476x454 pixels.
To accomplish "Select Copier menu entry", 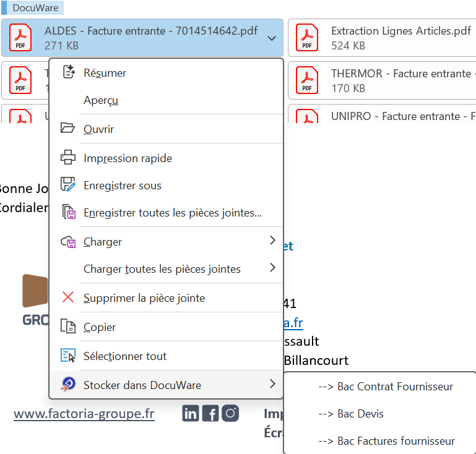I will pyautogui.click(x=167, y=327).
